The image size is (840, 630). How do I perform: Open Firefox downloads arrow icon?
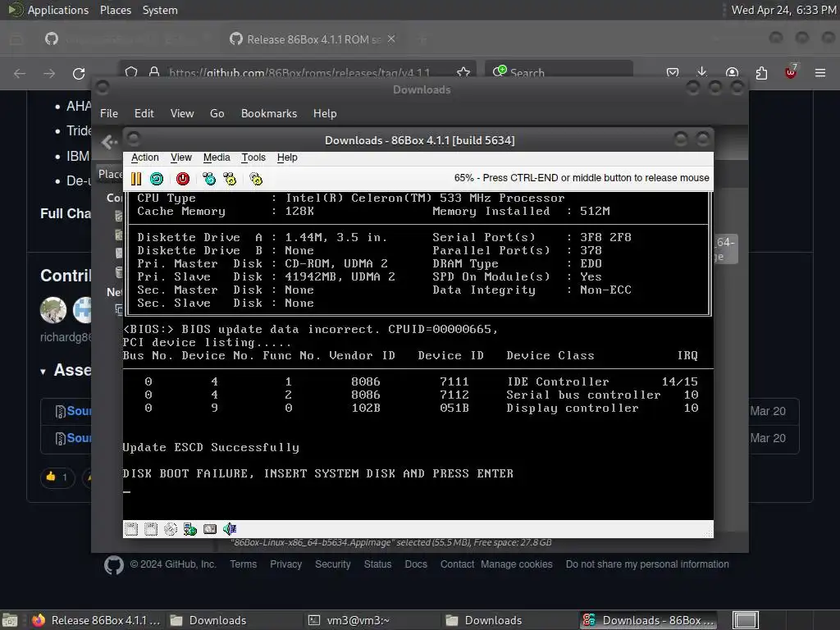702,72
